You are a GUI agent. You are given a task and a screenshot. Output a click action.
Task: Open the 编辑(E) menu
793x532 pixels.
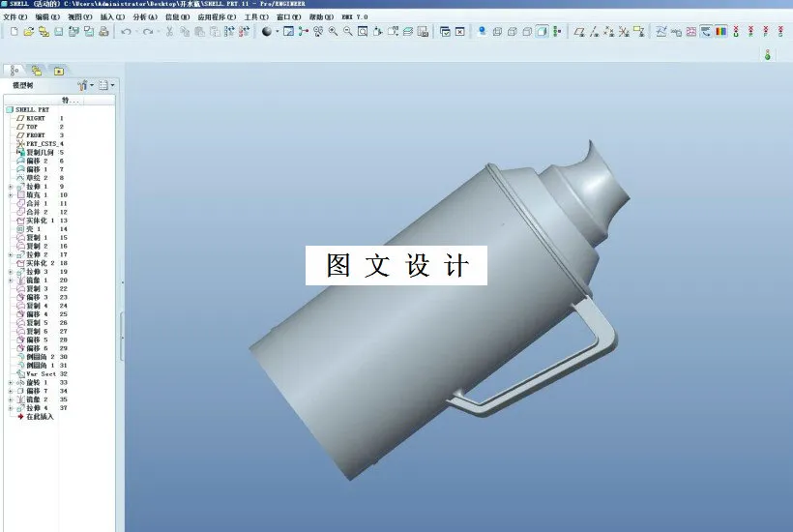coord(47,16)
